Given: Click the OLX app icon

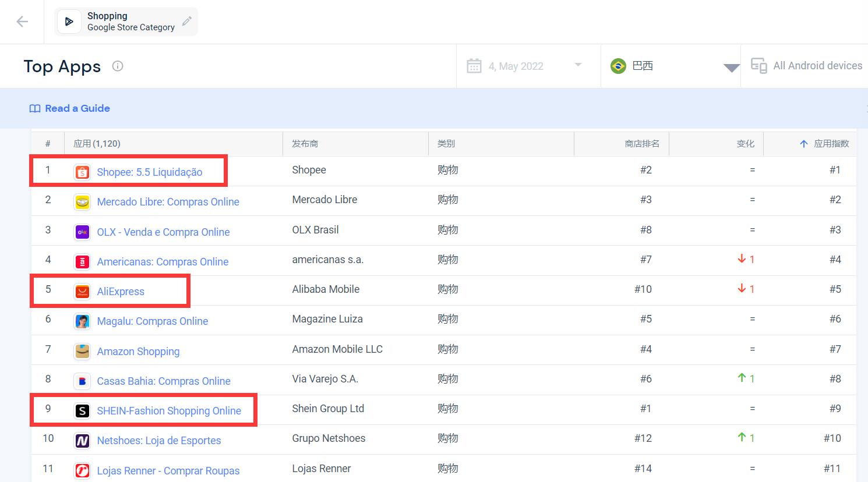Looking at the screenshot, I should point(82,232).
